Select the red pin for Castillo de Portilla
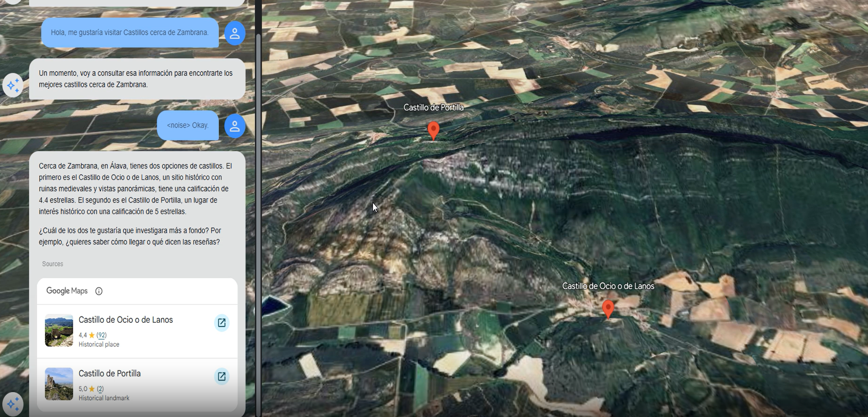 [x=433, y=129]
